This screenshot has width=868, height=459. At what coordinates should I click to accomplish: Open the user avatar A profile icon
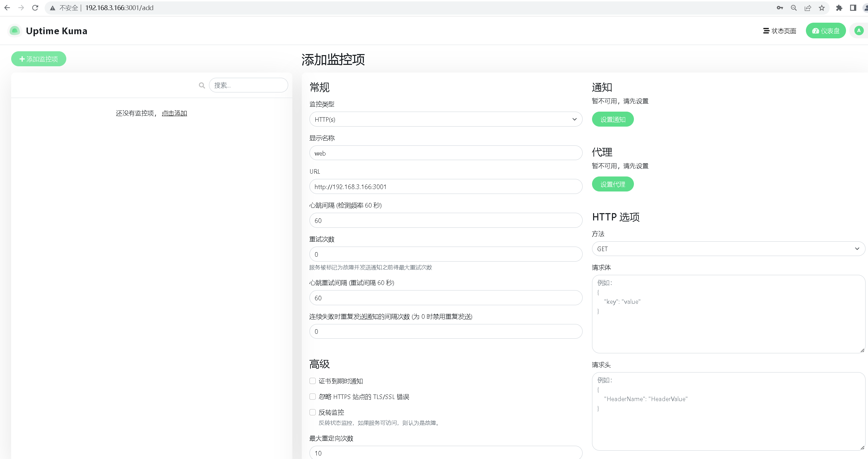[x=859, y=31]
